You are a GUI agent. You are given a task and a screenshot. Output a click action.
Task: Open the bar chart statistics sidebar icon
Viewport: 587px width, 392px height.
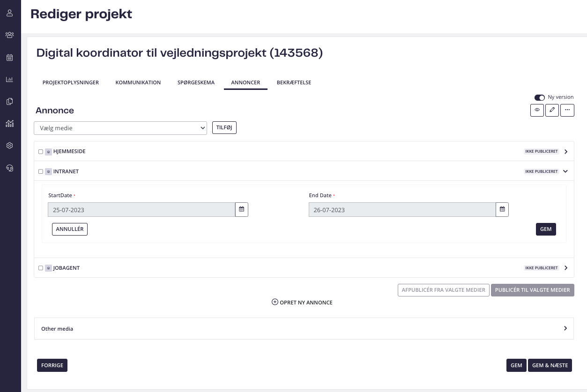pyautogui.click(x=9, y=80)
